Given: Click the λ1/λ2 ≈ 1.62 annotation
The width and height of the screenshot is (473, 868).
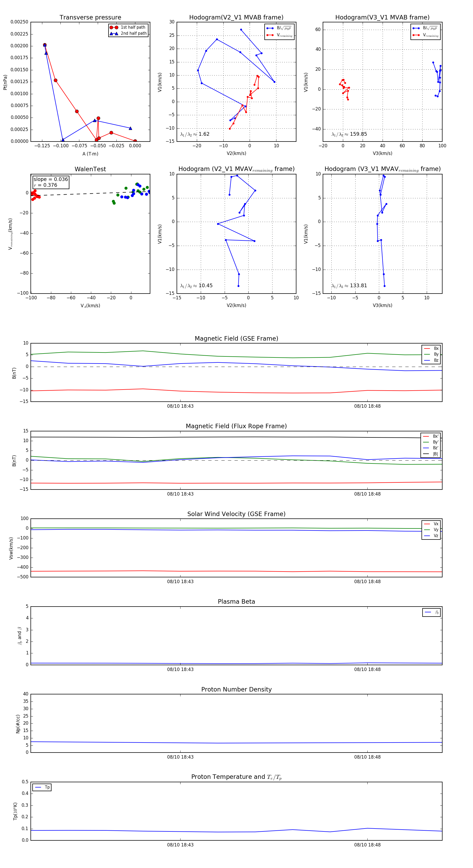Looking at the screenshot, I should click(x=195, y=134).
